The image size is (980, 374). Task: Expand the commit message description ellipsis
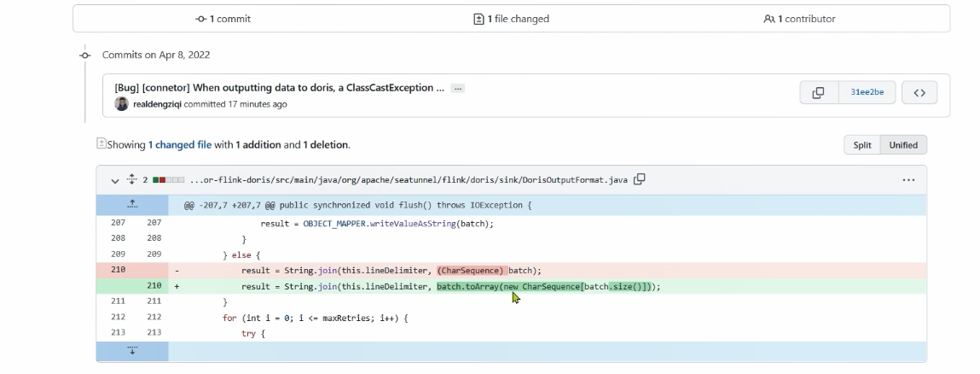pyautogui.click(x=458, y=88)
